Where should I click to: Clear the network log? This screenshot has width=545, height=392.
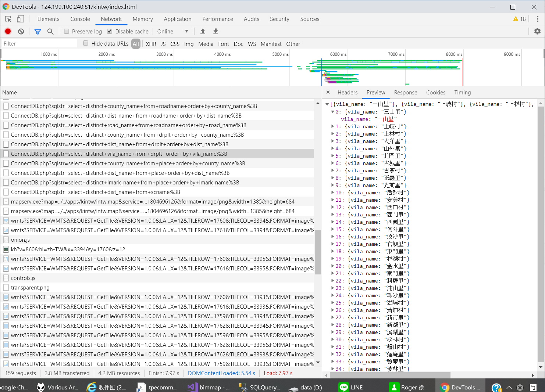pos(21,32)
